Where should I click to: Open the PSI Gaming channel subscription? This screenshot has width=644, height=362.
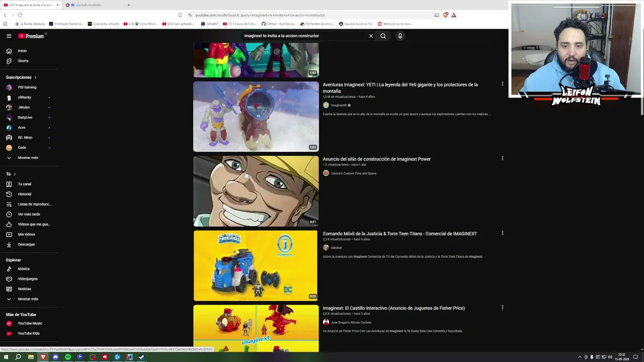tap(28, 87)
